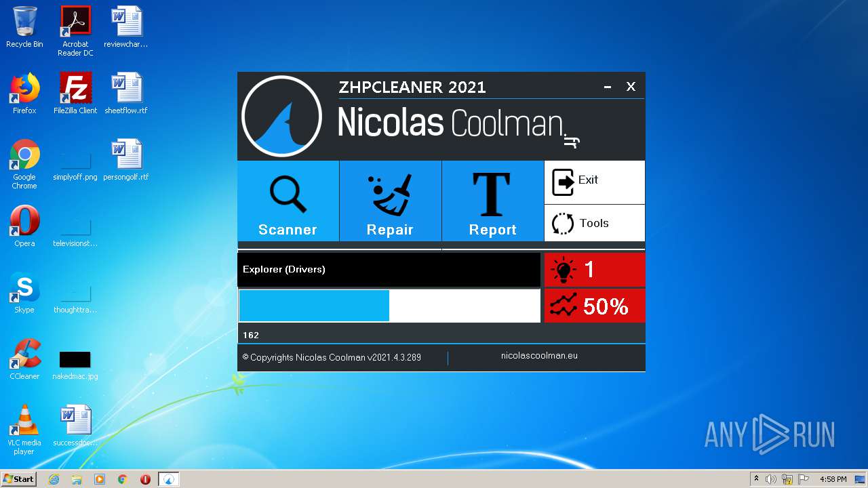Select the successdoc Word file icon
Screen dimensions: 868x488
pos(75,426)
